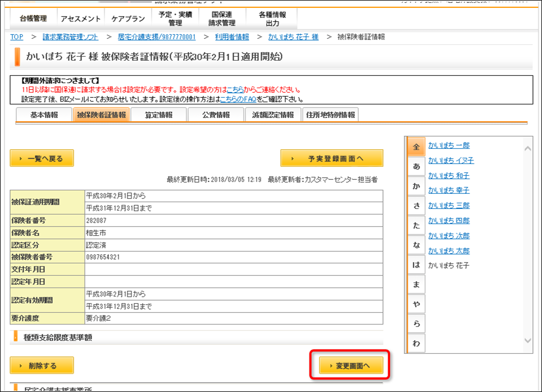Select the ら index filter
This screenshot has height=392, width=542.
click(417, 324)
